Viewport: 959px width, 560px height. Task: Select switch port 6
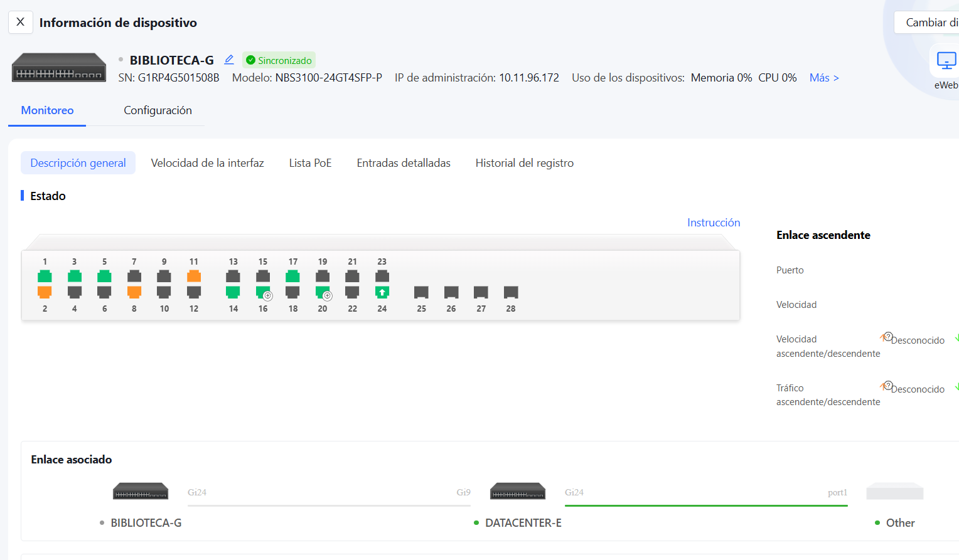point(104,292)
